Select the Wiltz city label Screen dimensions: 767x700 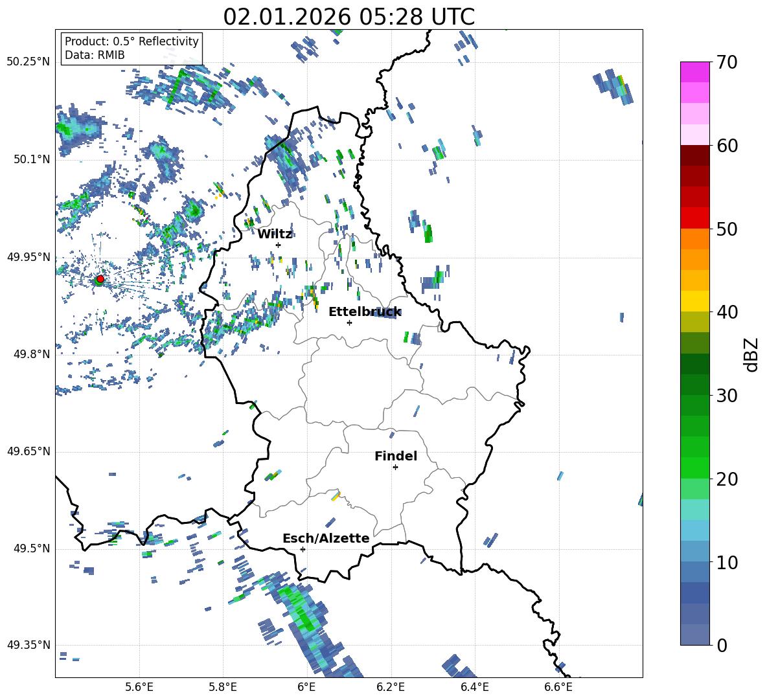[275, 234]
